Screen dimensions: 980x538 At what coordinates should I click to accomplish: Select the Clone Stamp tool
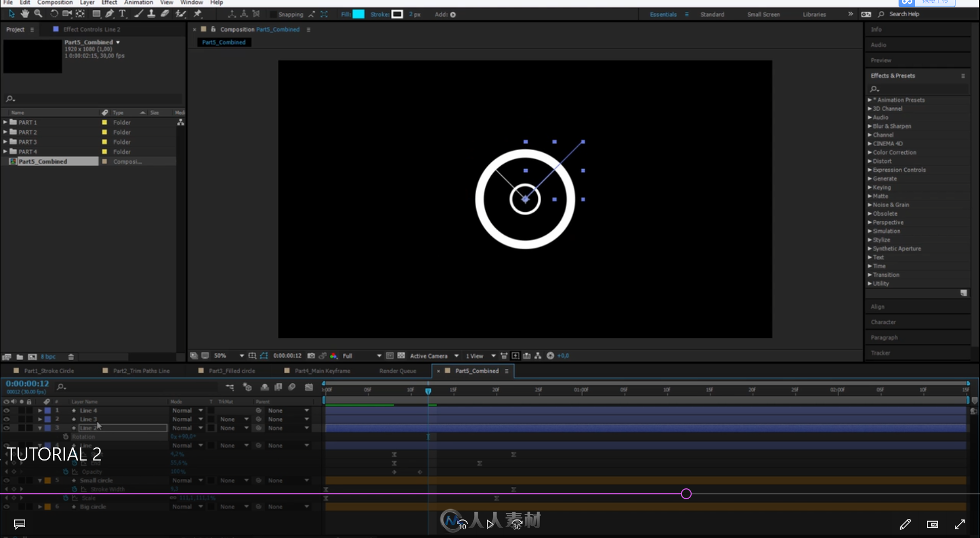pyautogui.click(x=151, y=14)
